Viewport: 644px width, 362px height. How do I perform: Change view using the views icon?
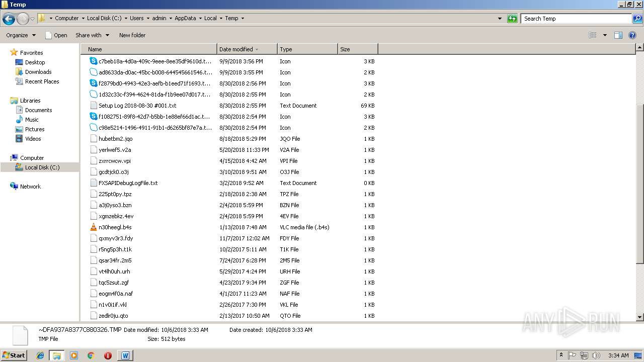(593, 35)
